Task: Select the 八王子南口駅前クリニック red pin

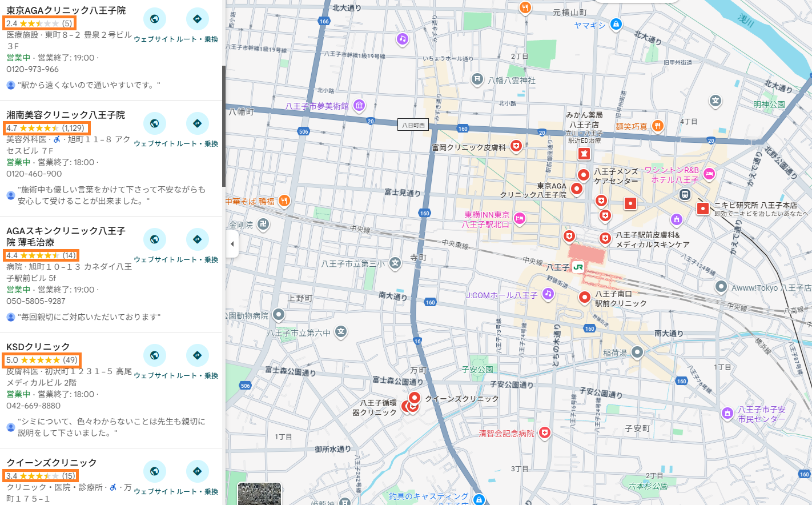Action: pyautogui.click(x=584, y=297)
